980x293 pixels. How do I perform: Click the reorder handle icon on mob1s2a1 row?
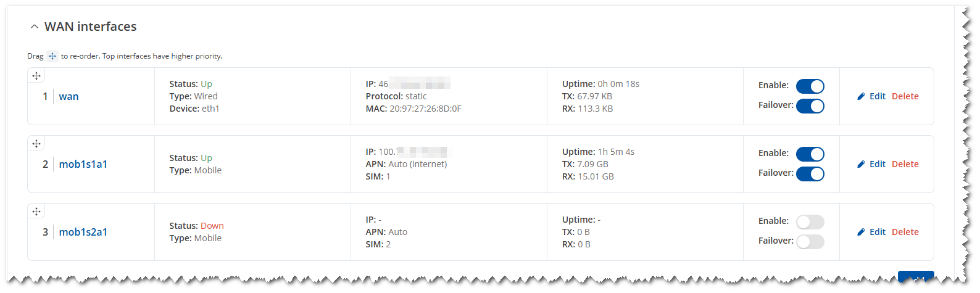point(36,212)
